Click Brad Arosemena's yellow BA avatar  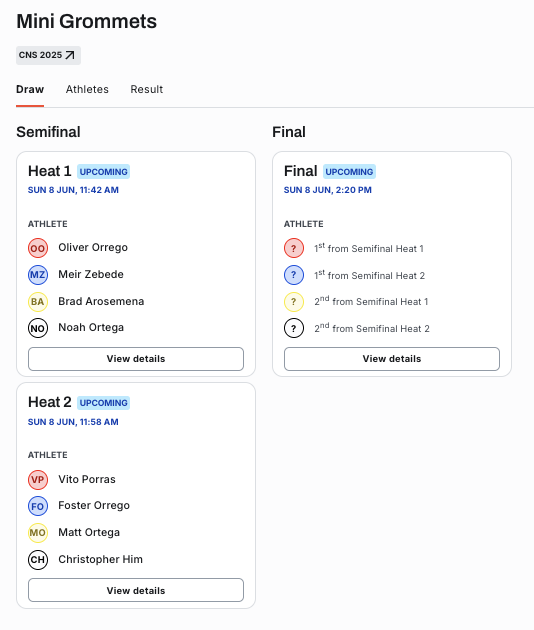click(x=38, y=302)
